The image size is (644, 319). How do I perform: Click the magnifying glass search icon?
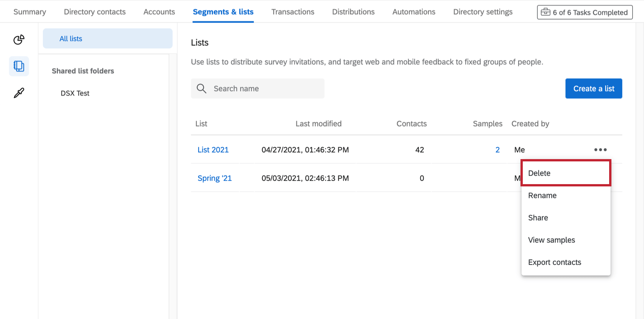(202, 89)
